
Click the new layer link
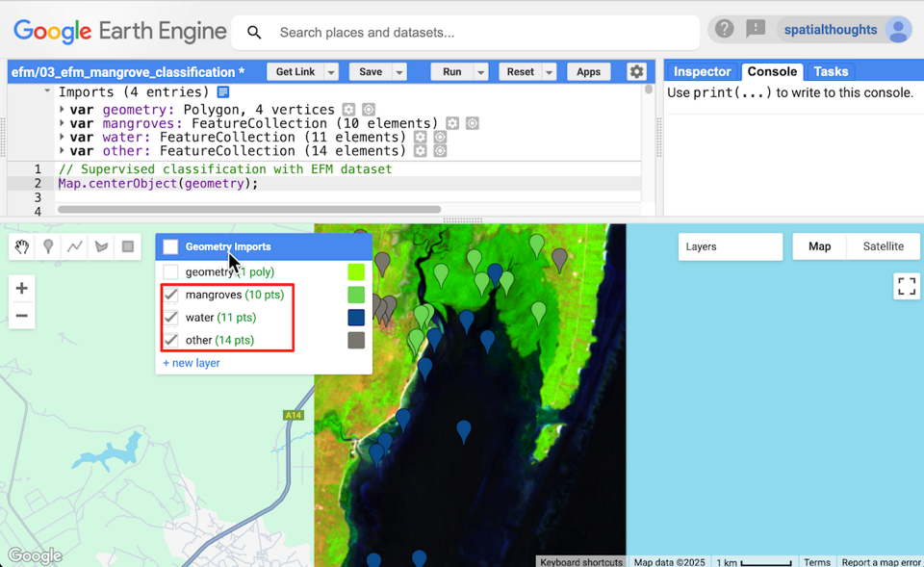[x=191, y=363]
